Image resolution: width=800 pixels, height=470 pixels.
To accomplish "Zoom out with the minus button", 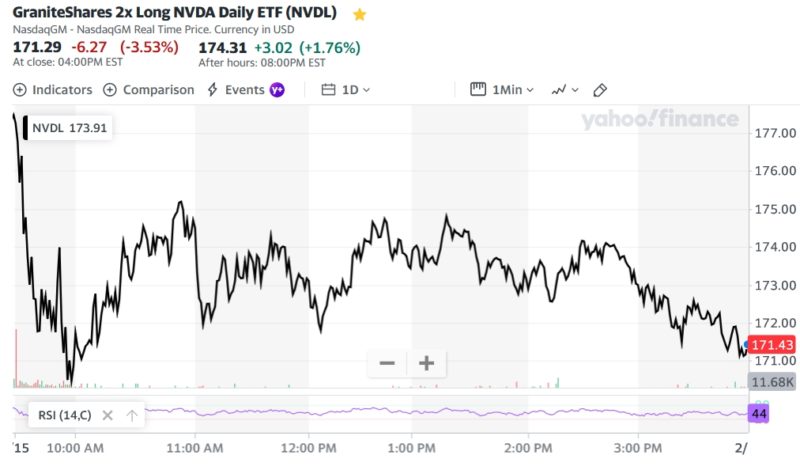I will coord(387,363).
